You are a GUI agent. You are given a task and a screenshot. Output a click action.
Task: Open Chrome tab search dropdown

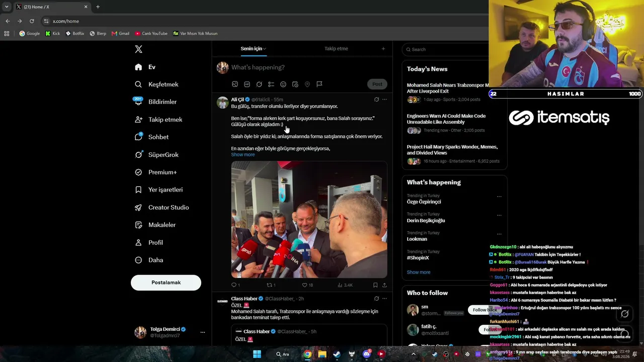pyautogui.click(x=7, y=7)
